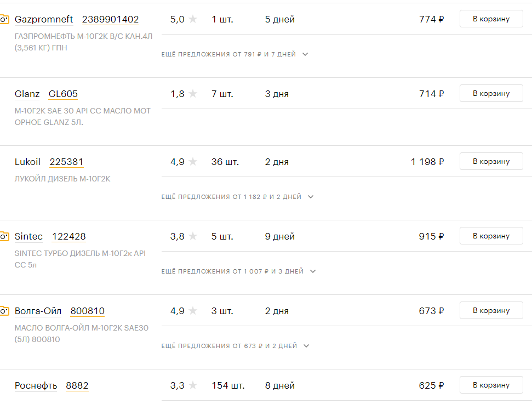Viewport: 532px width, 404px height.
Task: Expand more offers from 791 ₽
Action: click(x=235, y=54)
